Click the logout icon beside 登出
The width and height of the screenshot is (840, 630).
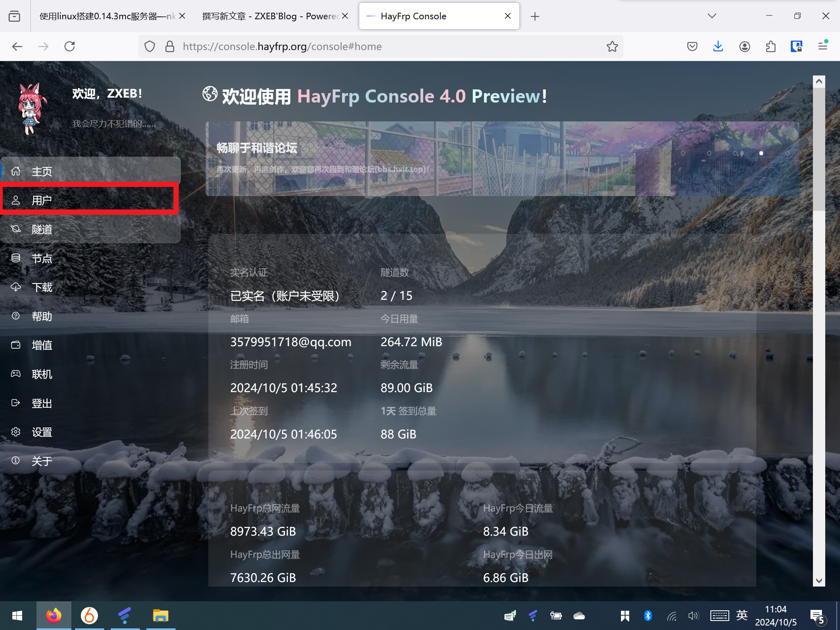coord(16,403)
